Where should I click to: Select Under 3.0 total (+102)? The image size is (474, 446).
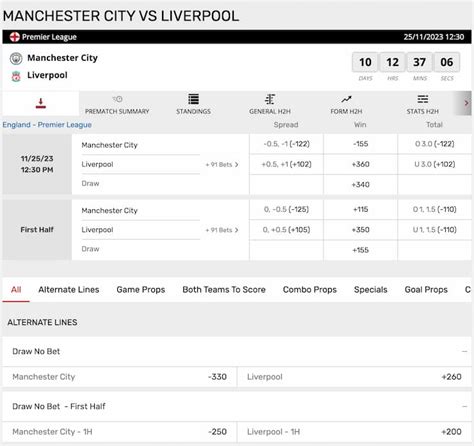coord(435,164)
